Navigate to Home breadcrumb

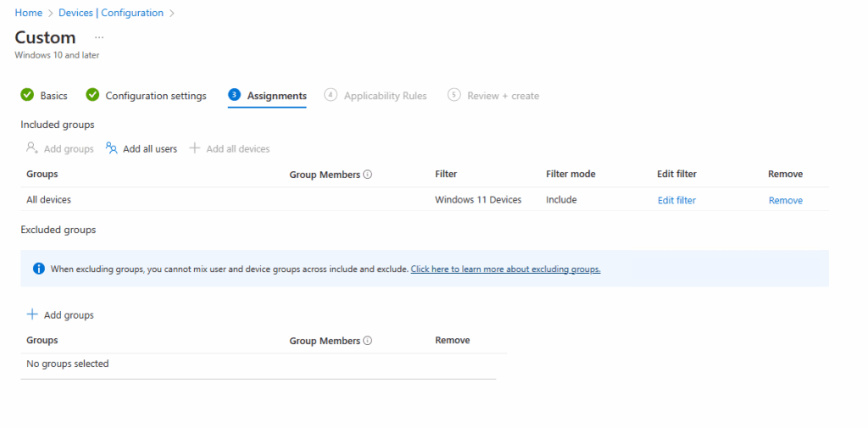click(x=29, y=13)
